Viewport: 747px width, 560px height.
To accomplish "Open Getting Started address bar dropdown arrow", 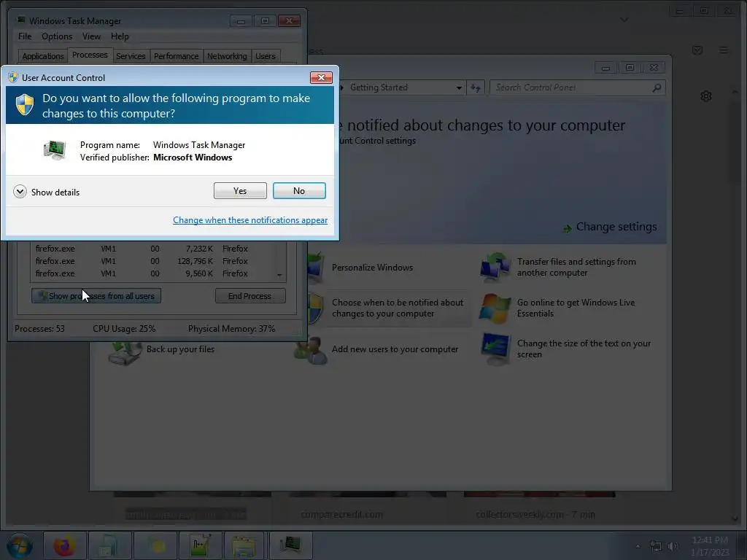I will pyautogui.click(x=459, y=87).
